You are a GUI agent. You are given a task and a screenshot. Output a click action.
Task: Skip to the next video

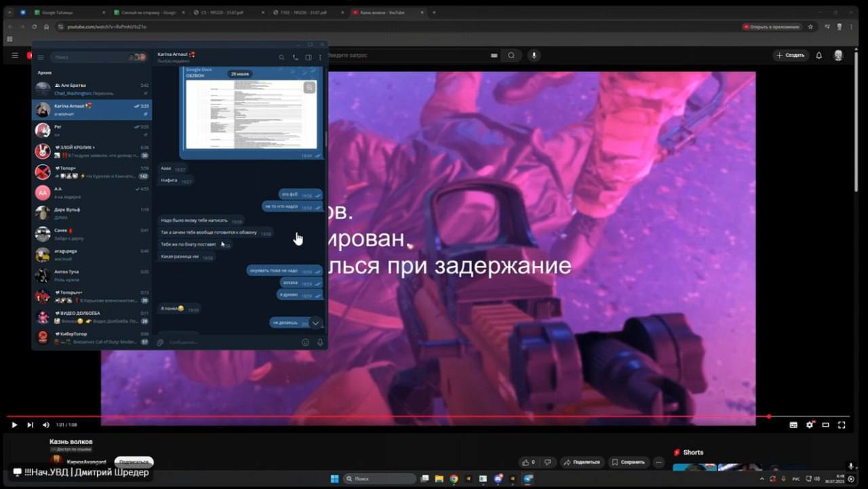(30, 425)
